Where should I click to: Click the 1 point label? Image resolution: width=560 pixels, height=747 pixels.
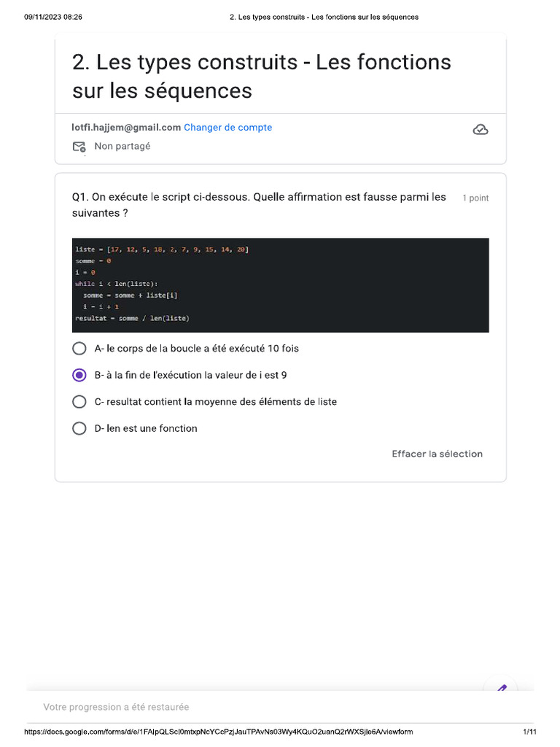tap(475, 198)
